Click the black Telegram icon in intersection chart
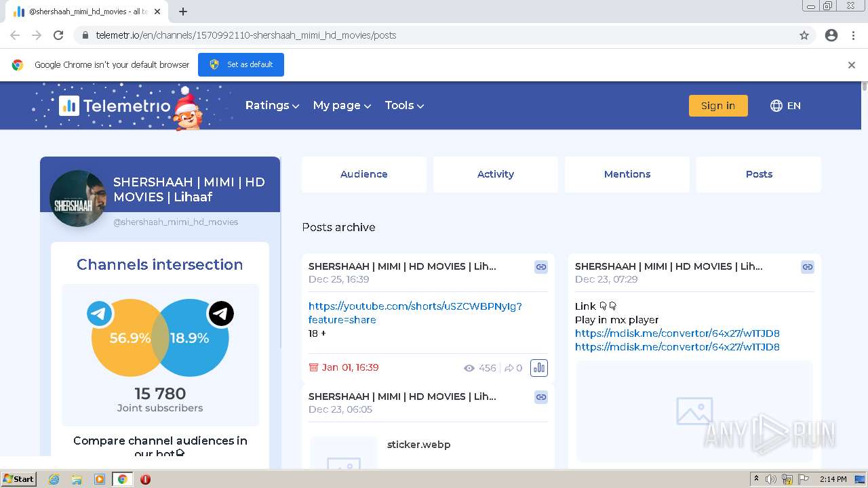 click(x=221, y=314)
